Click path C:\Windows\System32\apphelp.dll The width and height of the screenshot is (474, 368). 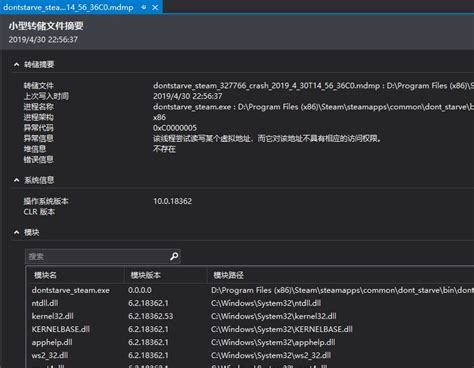tap(273, 342)
